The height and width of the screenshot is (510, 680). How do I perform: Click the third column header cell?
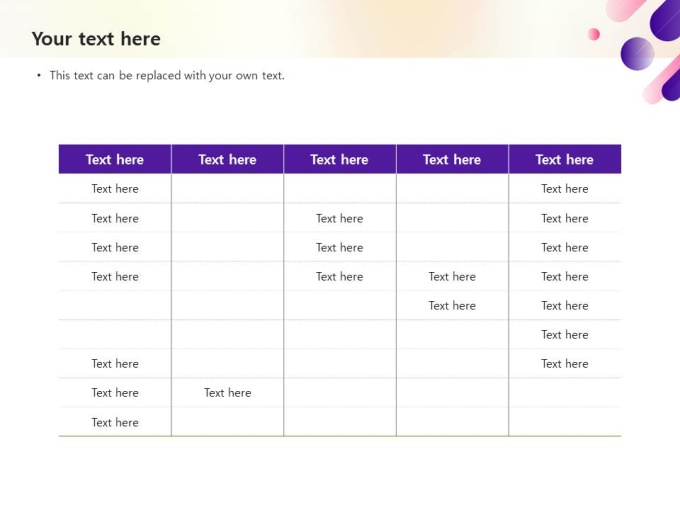[x=340, y=159]
